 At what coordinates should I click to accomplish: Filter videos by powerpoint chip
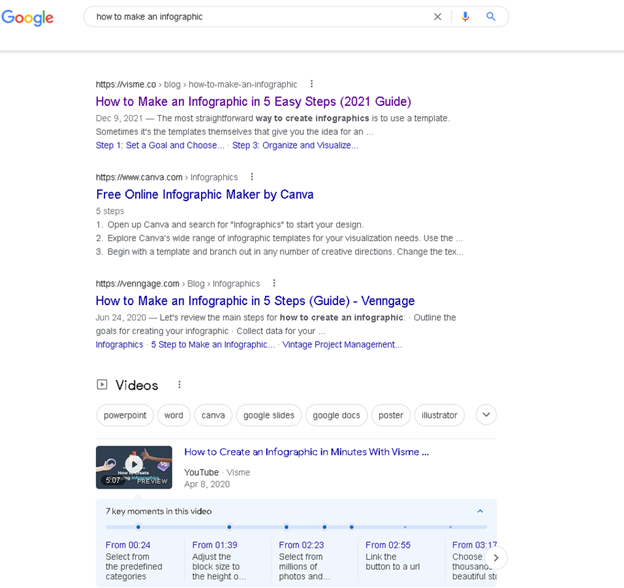click(x=125, y=415)
